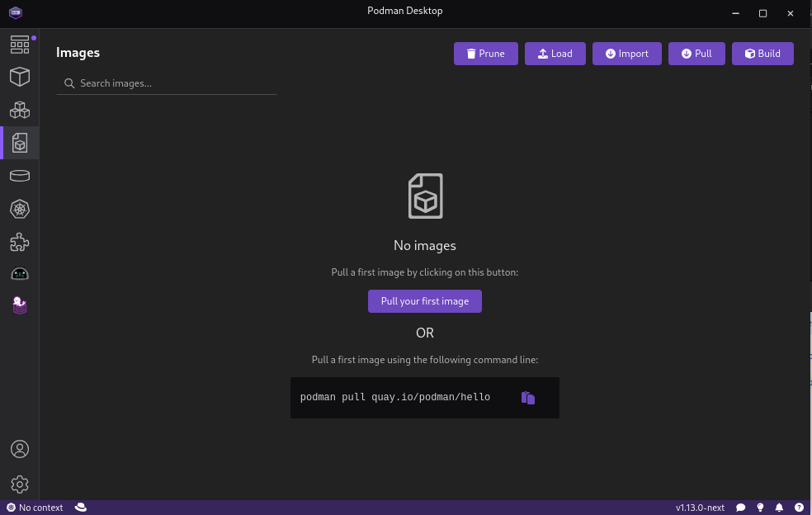Start pruning images with Prune
Image resolution: width=812 pixels, height=515 pixels.
pyautogui.click(x=485, y=53)
